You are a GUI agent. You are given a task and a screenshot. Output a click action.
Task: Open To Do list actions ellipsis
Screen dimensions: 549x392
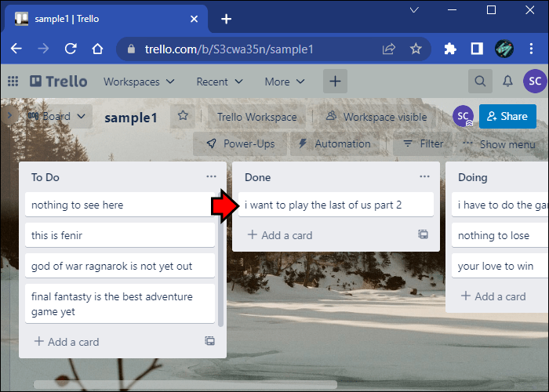pyautogui.click(x=211, y=176)
